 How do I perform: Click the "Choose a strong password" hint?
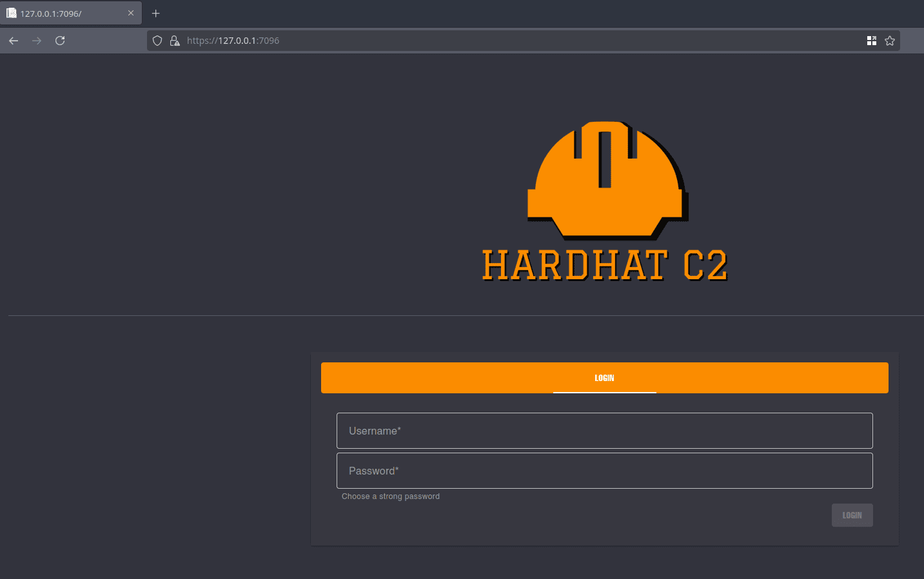pyautogui.click(x=391, y=496)
